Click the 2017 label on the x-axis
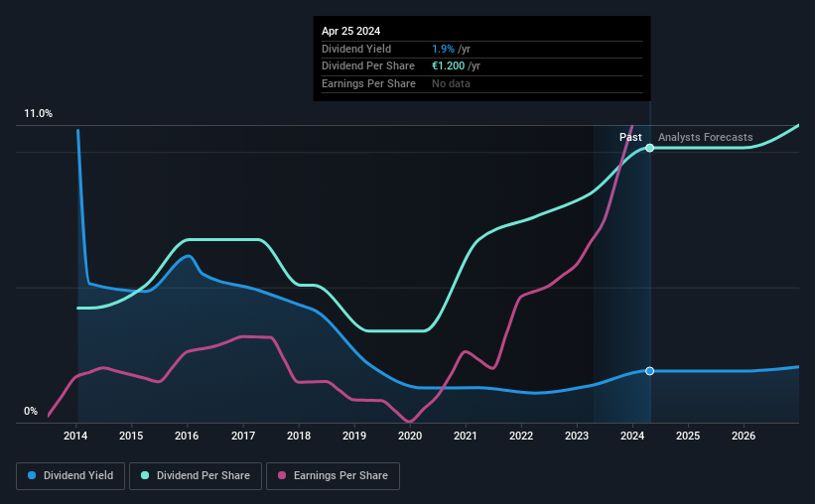 click(x=243, y=436)
